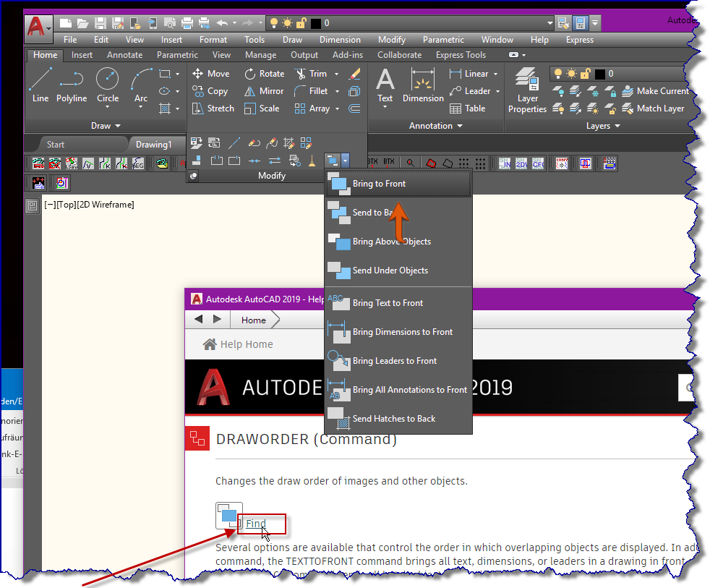Choose Send Under Objects
The height and width of the screenshot is (588, 710).
click(398, 270)
